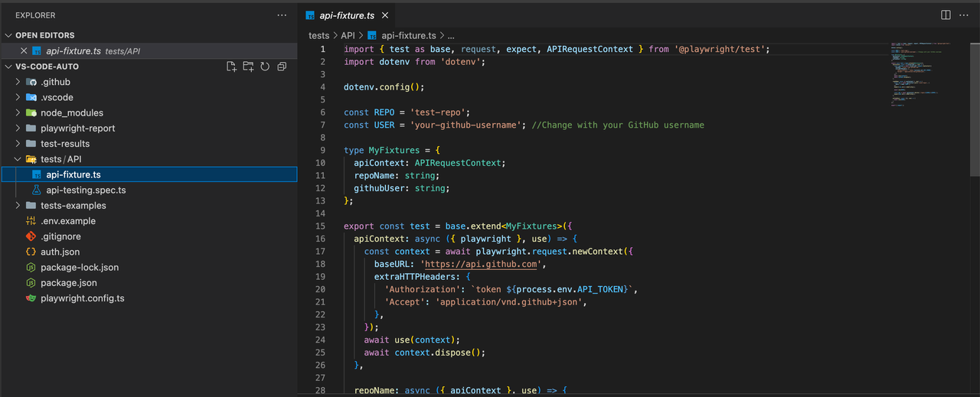
Task: Click the EXPLORER panel title
Action: (x=35, y=15)
